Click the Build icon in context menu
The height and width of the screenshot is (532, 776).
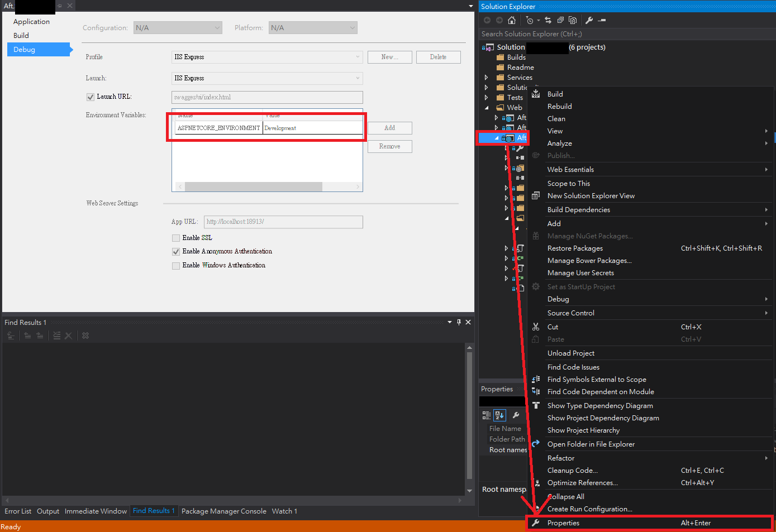pos(536,94)
